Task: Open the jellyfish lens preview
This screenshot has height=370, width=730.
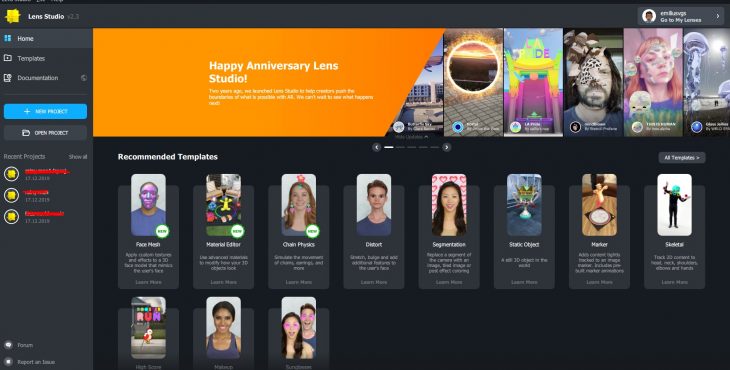Action: click(707, 82)
